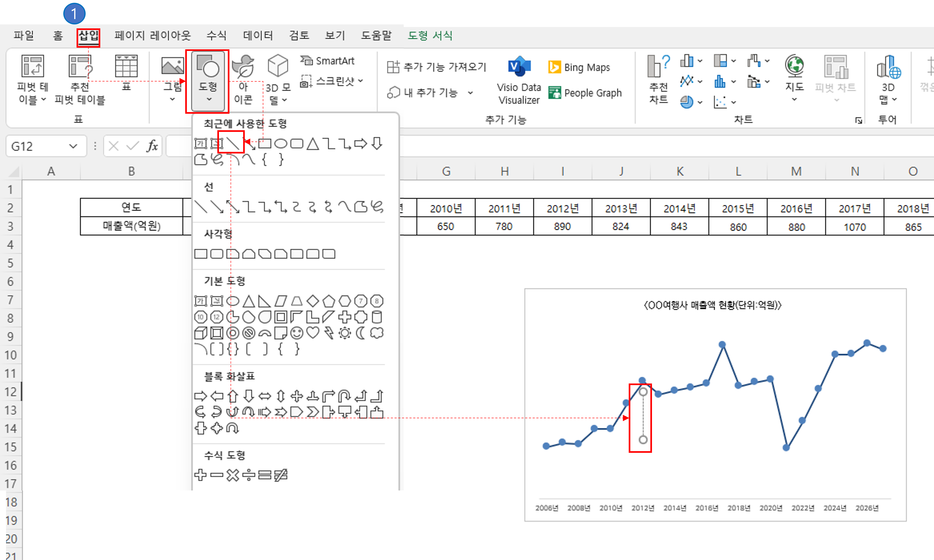Expand the 스크린샷 screenshot dropdown
The image size is (934, 560).
click(x=360, y=81)
